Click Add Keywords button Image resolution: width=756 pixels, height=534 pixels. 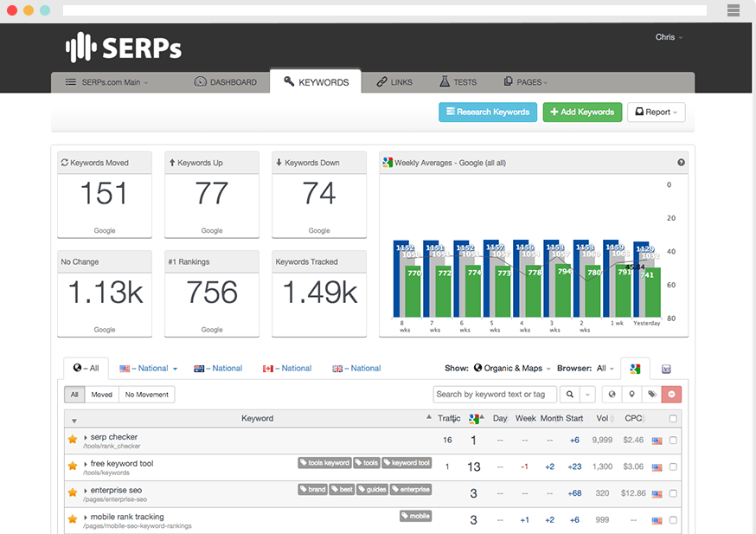pyautogui.click(x=582, y=112)
